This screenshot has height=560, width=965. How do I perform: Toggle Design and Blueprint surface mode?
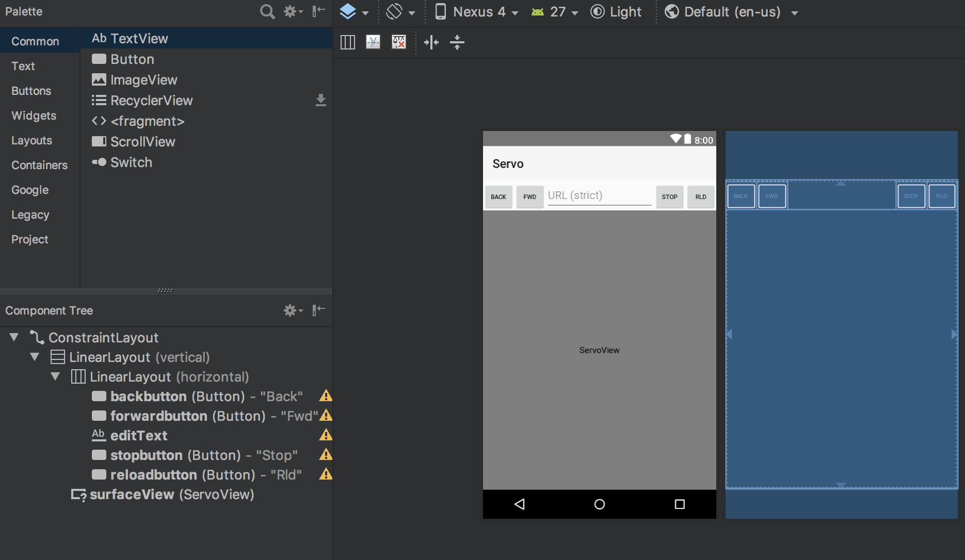pyautogui.click(x=350, y=11)
